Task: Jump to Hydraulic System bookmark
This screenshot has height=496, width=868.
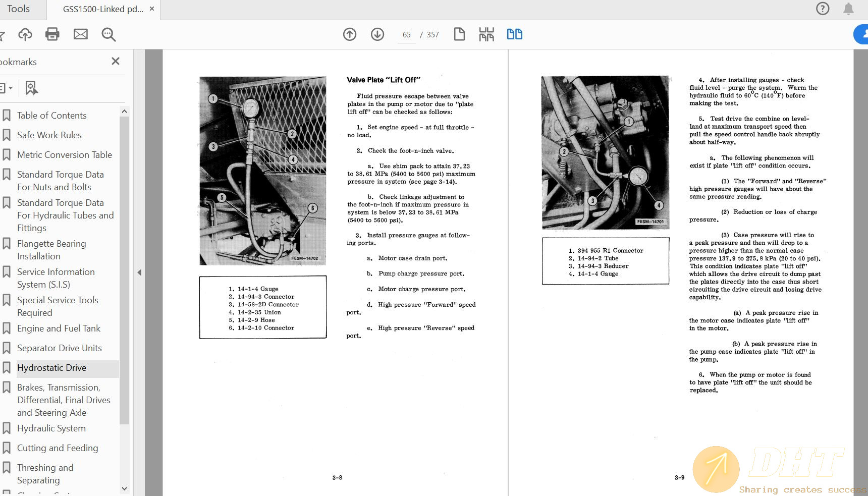Action: 51,428
